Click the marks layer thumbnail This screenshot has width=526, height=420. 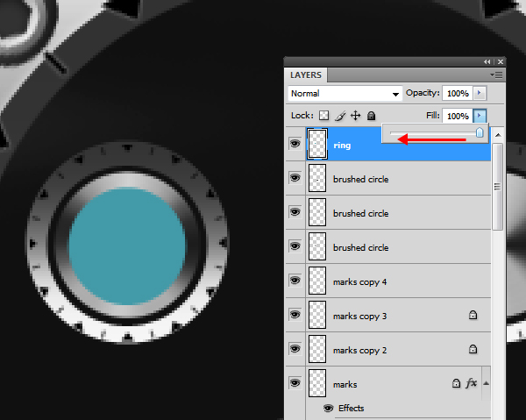click(317, 383)
